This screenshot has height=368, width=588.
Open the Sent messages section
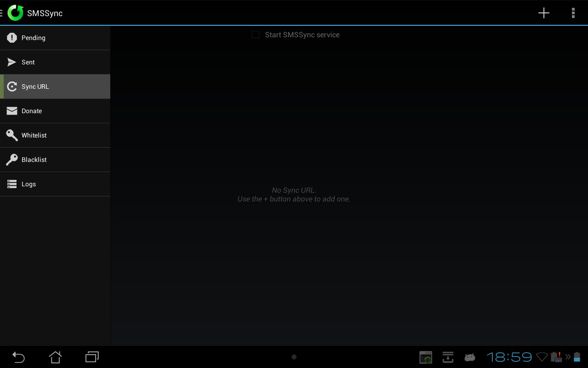click(55, 62)
